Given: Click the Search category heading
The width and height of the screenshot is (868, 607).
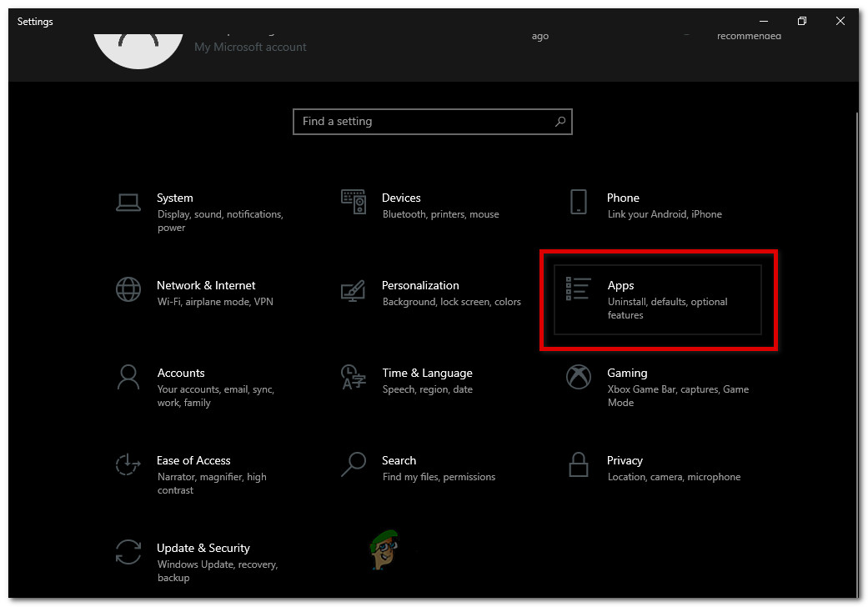Looking at the screenshot, I should click(399, 459).
